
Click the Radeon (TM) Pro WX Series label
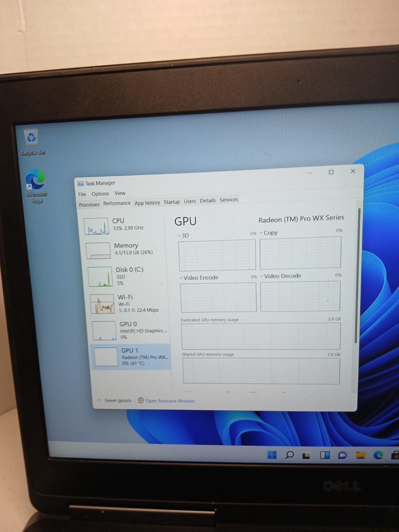click(x=301, y=218)
